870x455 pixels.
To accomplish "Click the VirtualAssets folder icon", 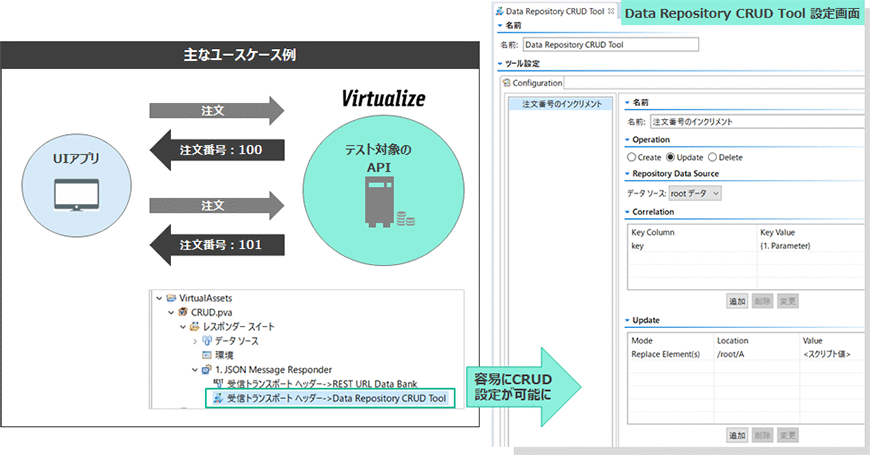I will [x=171, y=298].
